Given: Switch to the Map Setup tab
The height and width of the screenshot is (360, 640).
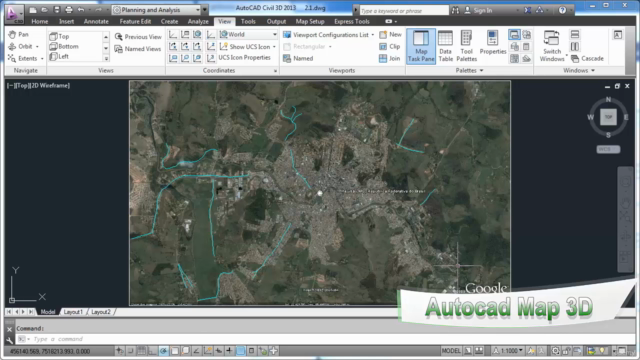Looking at the screenshot, I should [310, 22].
